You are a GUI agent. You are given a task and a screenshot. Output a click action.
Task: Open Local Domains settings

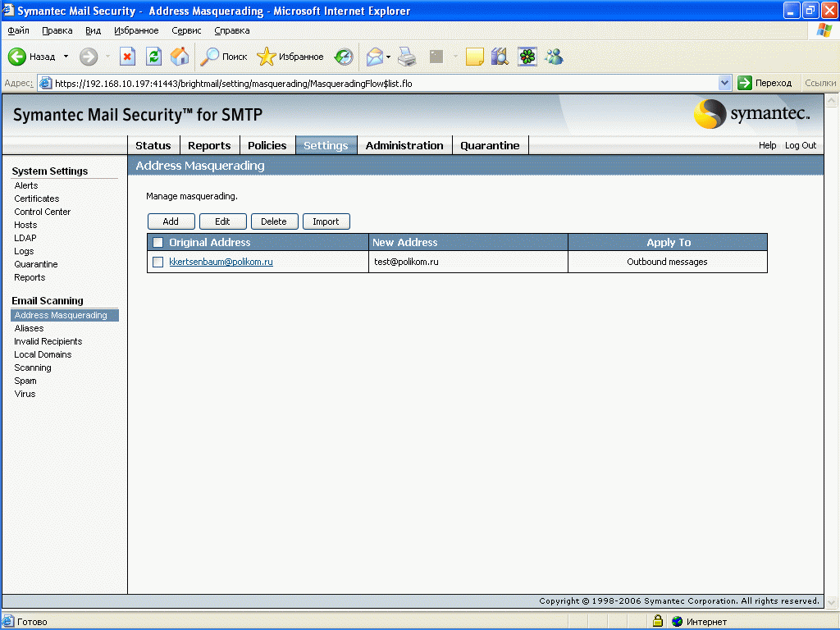[43, 354]
